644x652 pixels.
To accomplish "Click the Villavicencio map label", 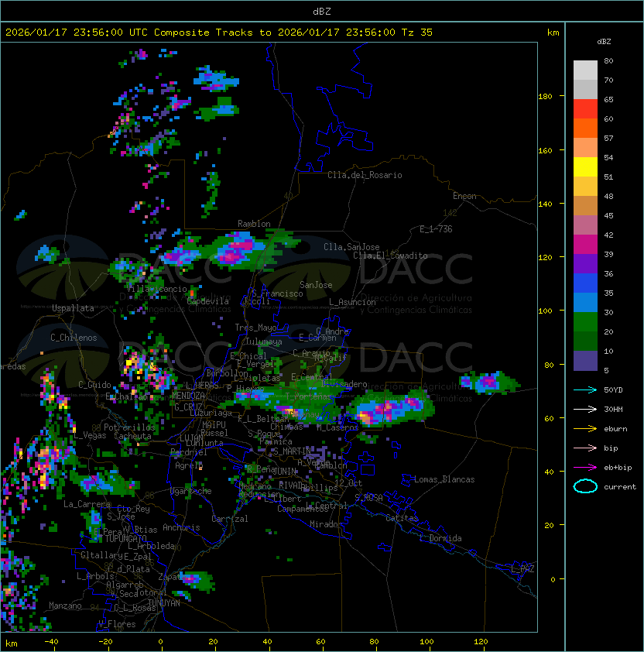I will [156, 289].
